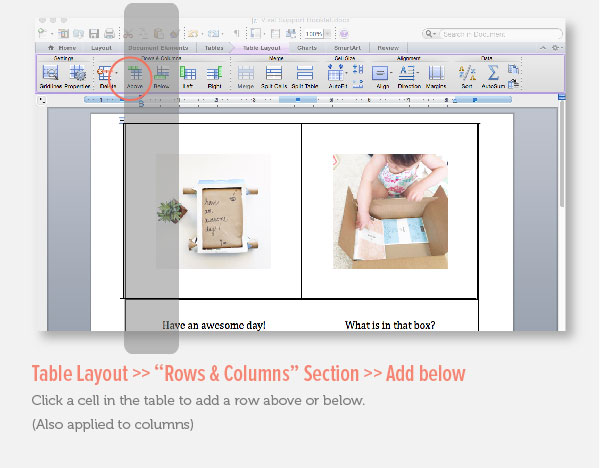Screen dimensions: 600x468
Task: Open New from Template gallery icon
Action: click(x=63, y=34)
